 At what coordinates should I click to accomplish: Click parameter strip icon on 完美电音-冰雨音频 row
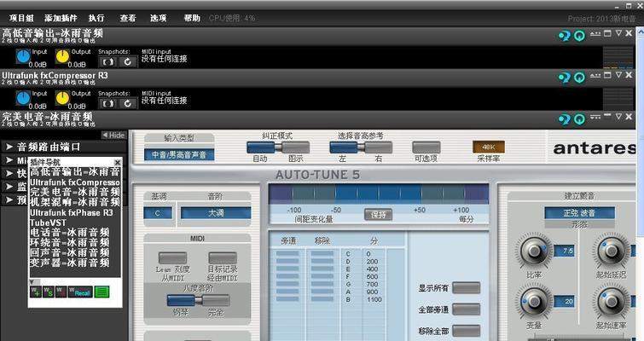[595, 117]
